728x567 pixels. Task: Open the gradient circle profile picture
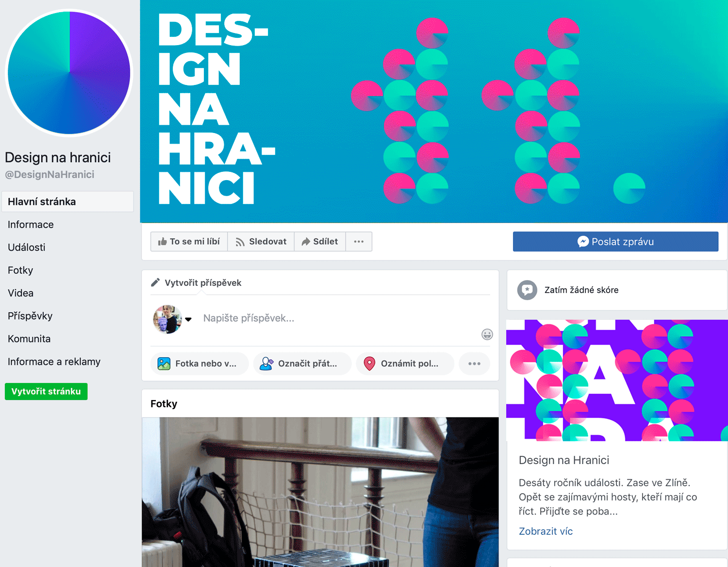[69, 73]
